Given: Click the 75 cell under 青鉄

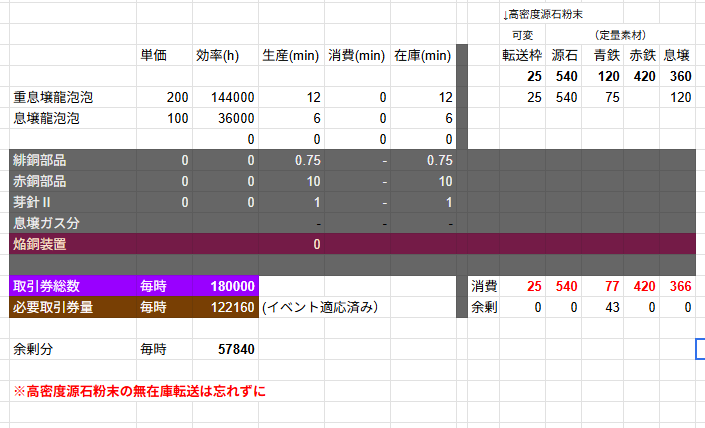Looking at the screenshot, I should pyautogui.click(x=602, y=97).
